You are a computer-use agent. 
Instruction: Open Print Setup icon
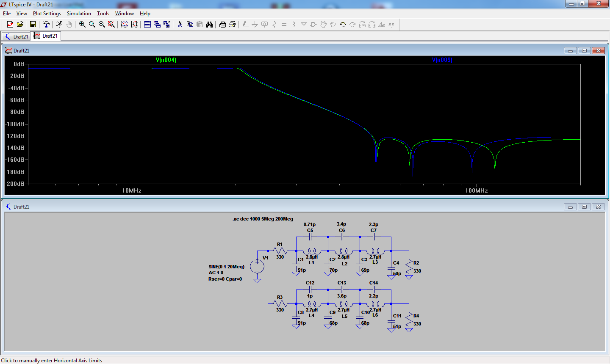(222, 25)
